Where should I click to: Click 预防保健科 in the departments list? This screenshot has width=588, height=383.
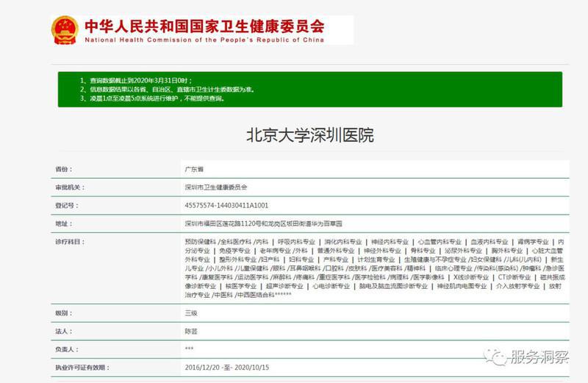(x=201, y=241)
